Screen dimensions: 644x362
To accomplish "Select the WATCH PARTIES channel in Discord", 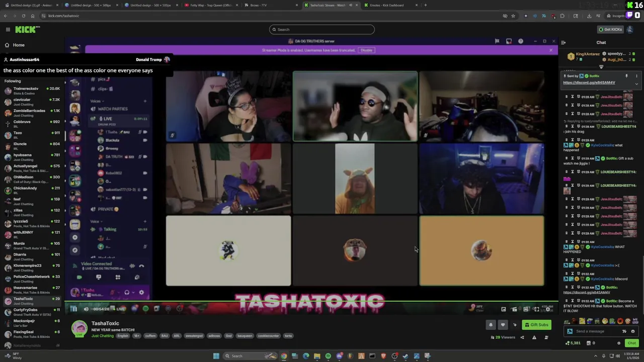I will pyautogui.click(x=112, y=109).
